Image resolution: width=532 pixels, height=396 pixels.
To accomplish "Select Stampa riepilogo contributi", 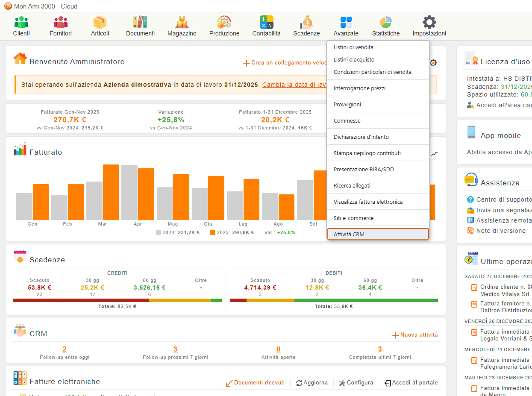I will pyautogui.click(x=378, y=153).
